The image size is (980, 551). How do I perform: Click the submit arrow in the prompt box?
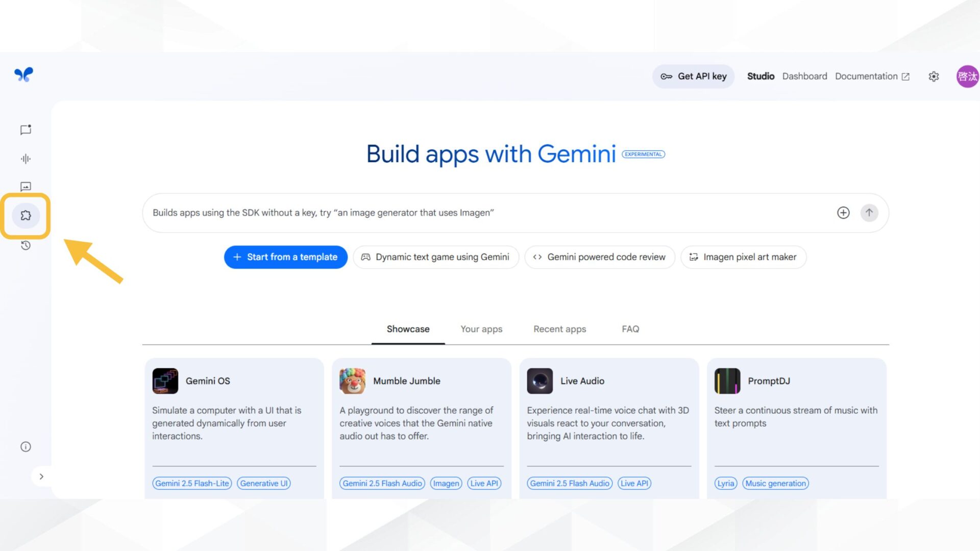click(869, 213)
